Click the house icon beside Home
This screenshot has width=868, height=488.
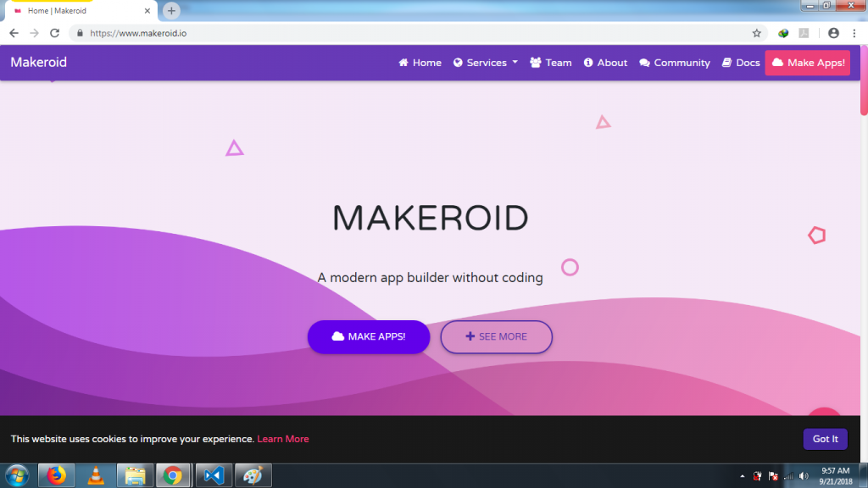click(x=403, y=63)
